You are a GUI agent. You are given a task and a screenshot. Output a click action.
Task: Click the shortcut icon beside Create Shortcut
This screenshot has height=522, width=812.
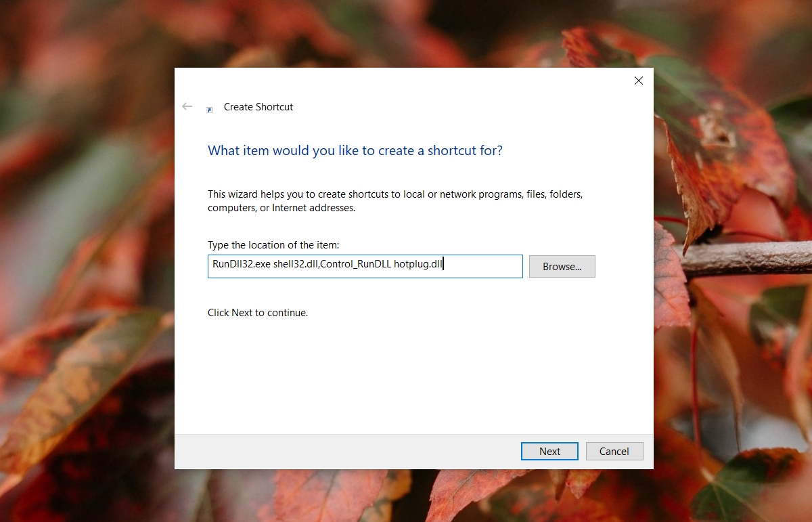(210, 109)
